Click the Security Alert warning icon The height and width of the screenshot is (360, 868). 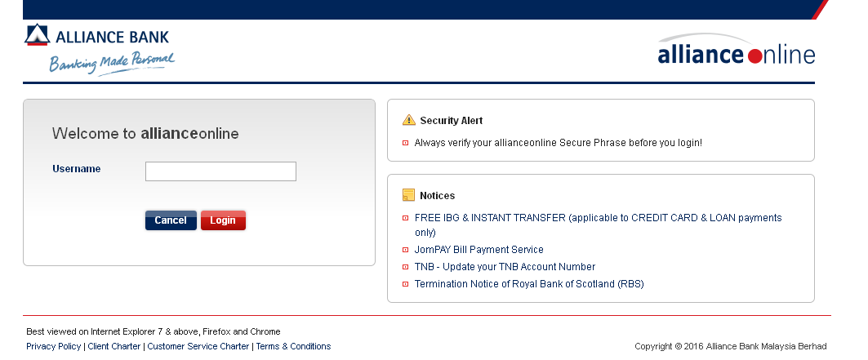coord(409,120)
